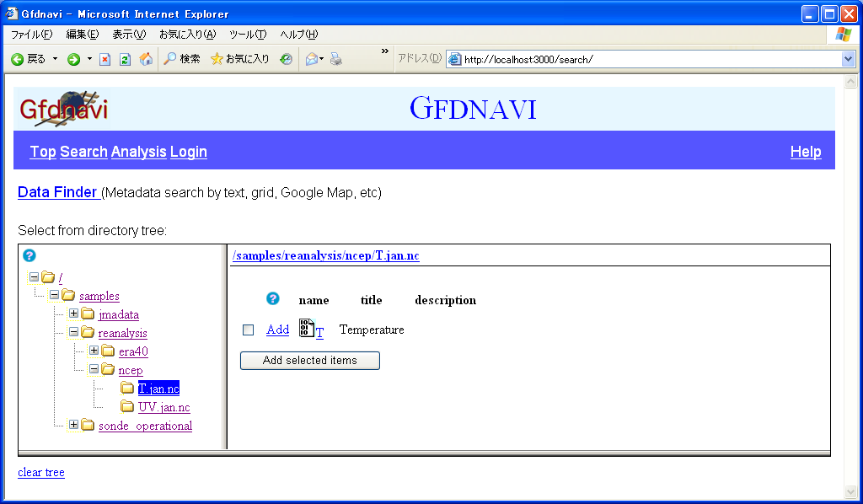The height and width of the screenshot is (504, 863).
Task: Expand the era40 tree node
Action: click(94, 351)
